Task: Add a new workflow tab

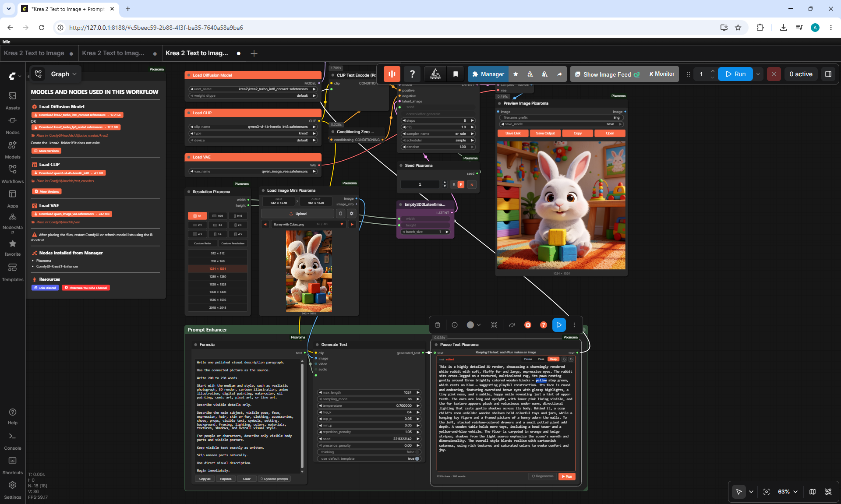Action: (x=254, y=53)
